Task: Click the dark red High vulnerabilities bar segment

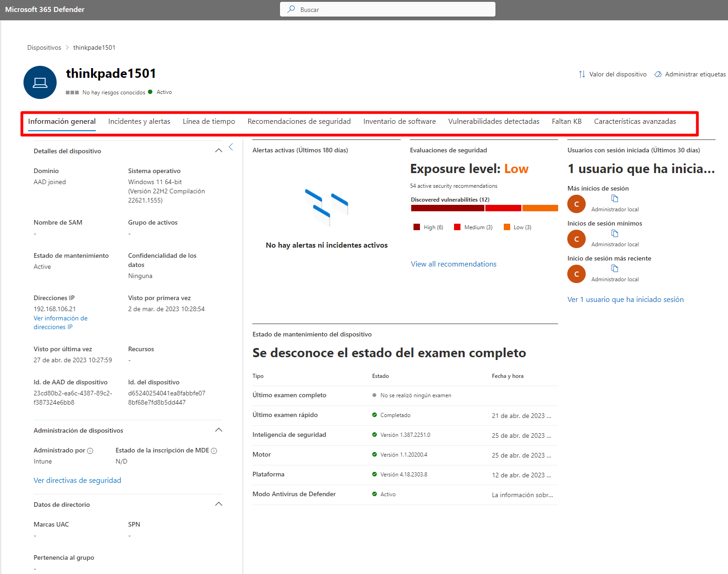Action: [x=448, y=208]
